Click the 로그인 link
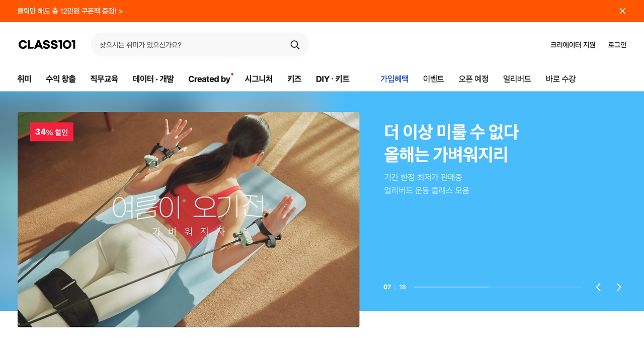This screenshot has height=348, width=644. coord(617,45)
